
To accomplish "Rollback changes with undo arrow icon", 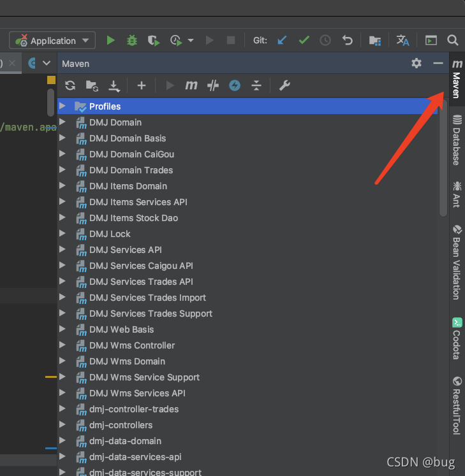I will 348,40.
